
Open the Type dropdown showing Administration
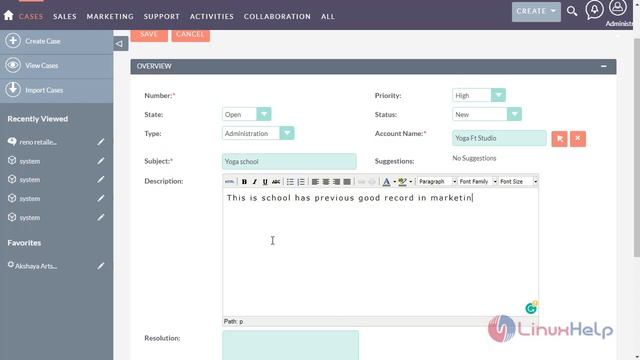click(258, 133)
